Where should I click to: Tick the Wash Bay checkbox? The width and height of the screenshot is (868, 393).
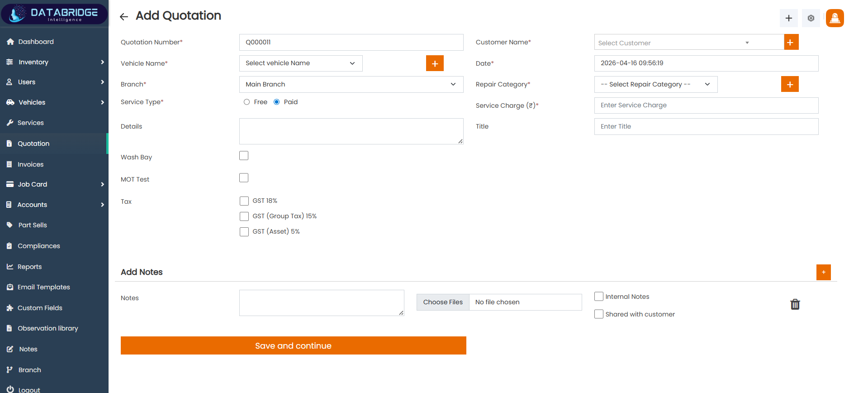(x=244, y=156)
